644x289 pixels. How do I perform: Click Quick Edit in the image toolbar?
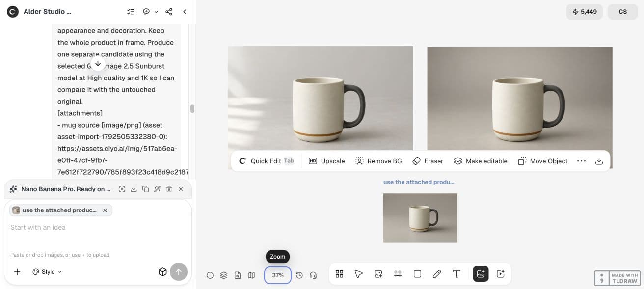pos(267,161)
